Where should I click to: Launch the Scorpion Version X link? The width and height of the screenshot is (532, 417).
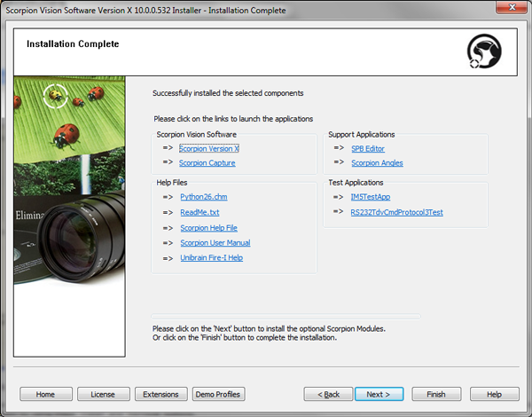pos(209,149)
